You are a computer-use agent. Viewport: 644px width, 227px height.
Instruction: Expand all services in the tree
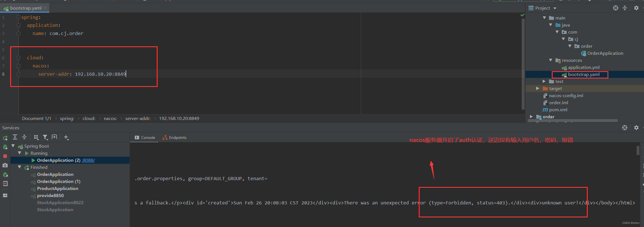coord(15,137)
